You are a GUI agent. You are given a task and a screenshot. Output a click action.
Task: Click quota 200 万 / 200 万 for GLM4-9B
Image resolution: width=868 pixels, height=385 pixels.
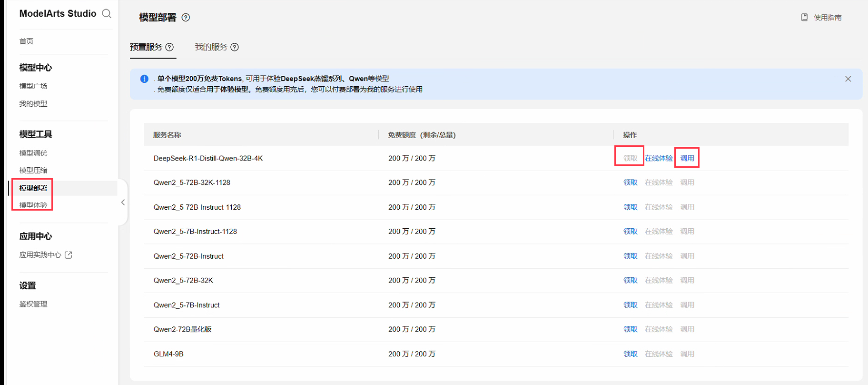412,354
